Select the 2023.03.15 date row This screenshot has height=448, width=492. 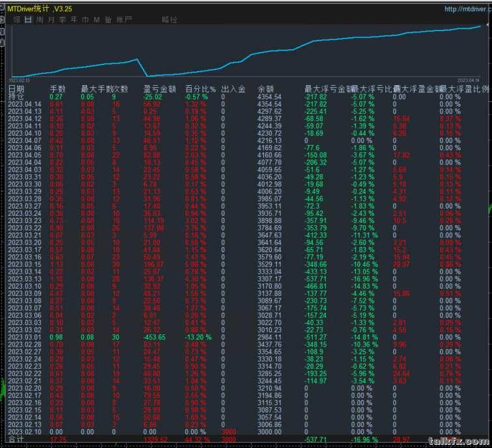pyautogui.click(x=25, y=265)
